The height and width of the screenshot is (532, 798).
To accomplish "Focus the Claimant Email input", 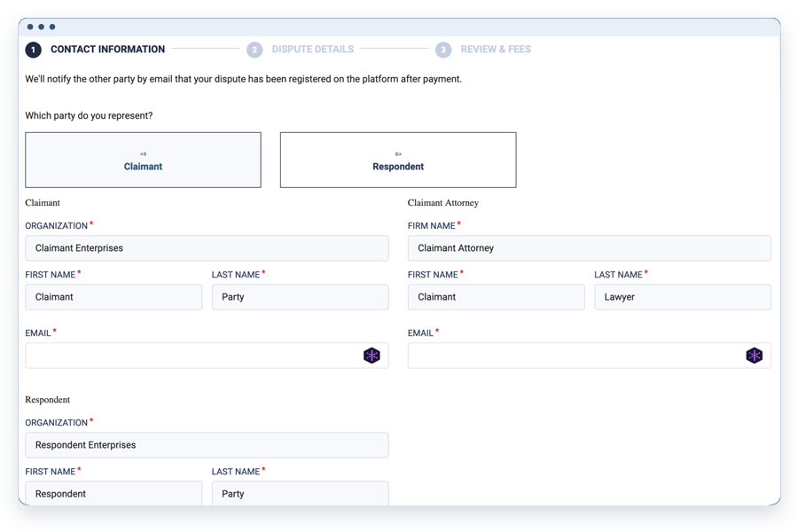I will point(207,356).
